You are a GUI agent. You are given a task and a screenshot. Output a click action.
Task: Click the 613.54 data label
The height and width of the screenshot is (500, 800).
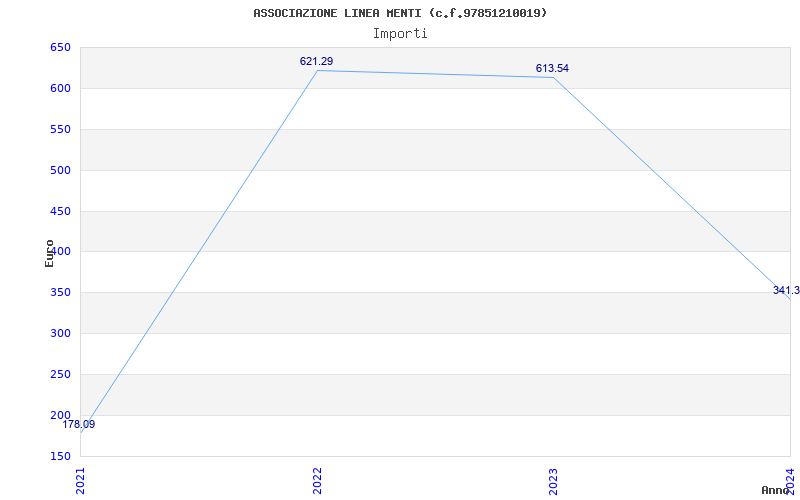click(x=552, y=68)
